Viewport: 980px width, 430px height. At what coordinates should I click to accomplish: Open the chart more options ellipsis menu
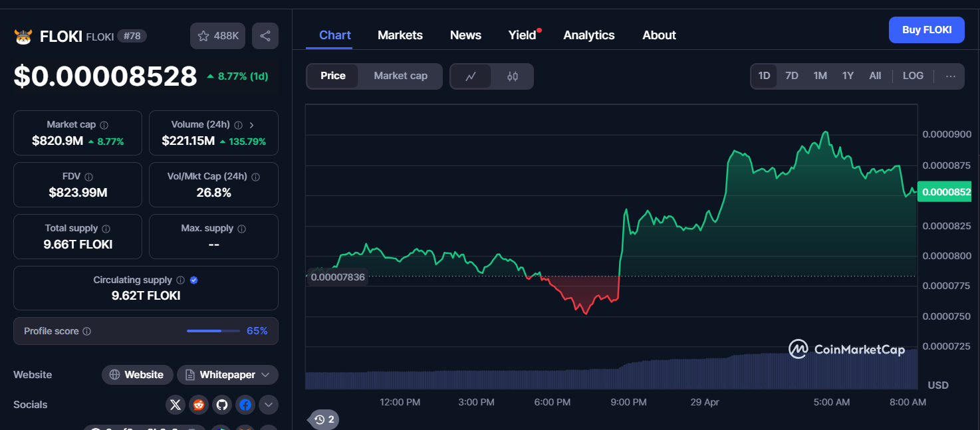950,76
